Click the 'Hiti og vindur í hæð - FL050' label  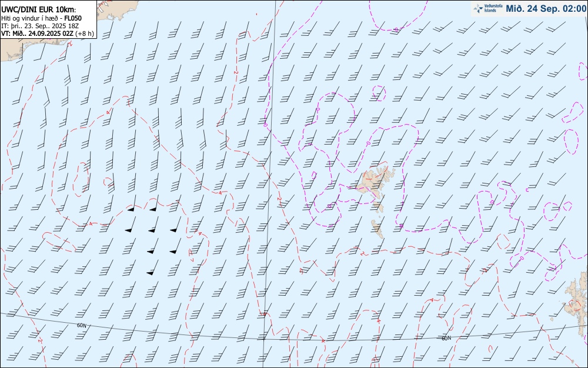pyautogui.click(x=41, y=18)
